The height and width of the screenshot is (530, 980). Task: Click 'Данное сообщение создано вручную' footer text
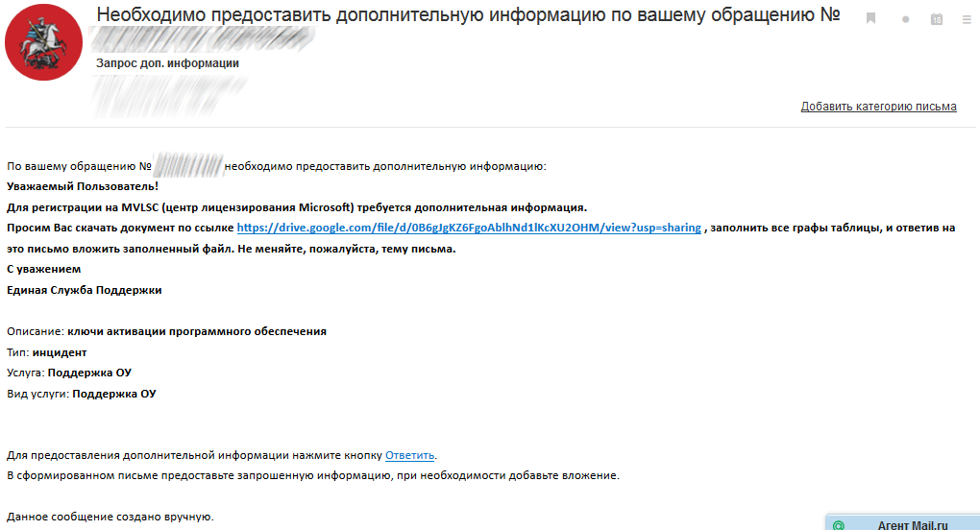(x=110, y=517)
